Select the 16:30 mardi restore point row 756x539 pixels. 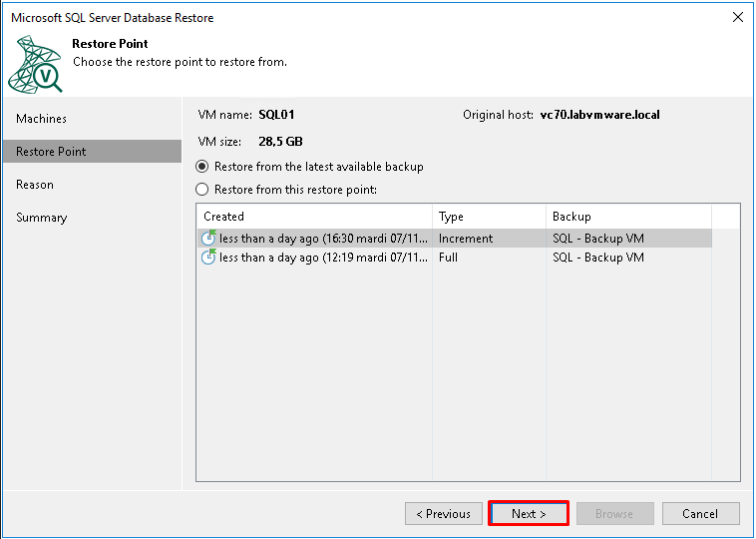click(x=454, y=238)
